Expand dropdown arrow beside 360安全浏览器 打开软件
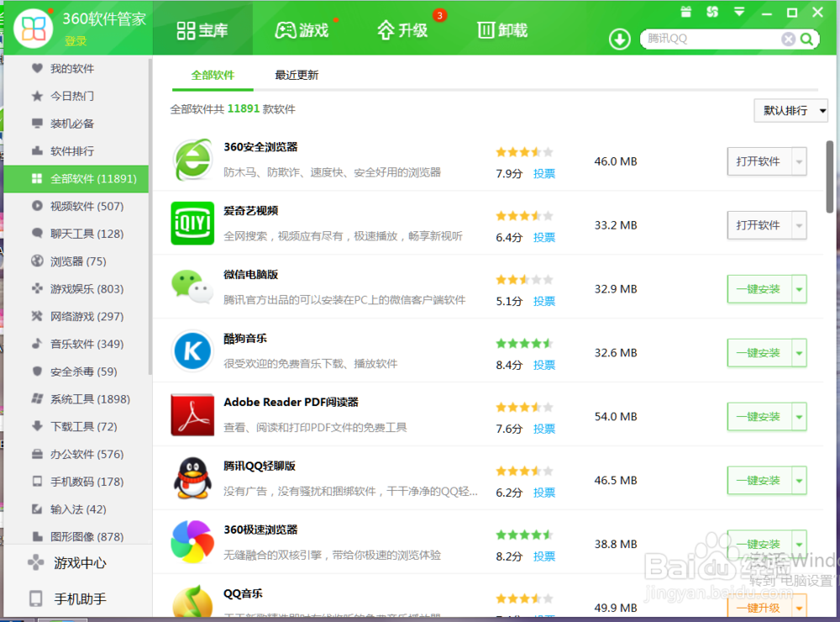This screenshot has width=840, height=622. point(800,161)
